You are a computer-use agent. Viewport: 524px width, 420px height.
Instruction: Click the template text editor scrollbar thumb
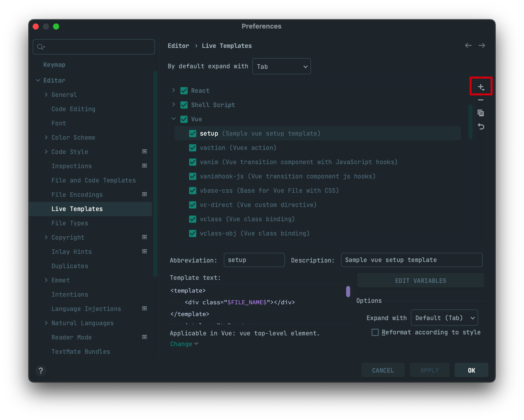pos(348,292)
